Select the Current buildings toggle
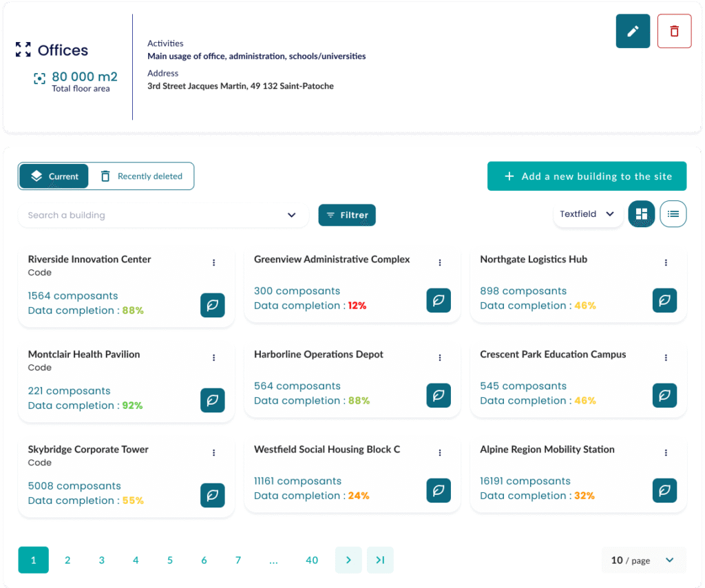 click(x=54, y=176)
